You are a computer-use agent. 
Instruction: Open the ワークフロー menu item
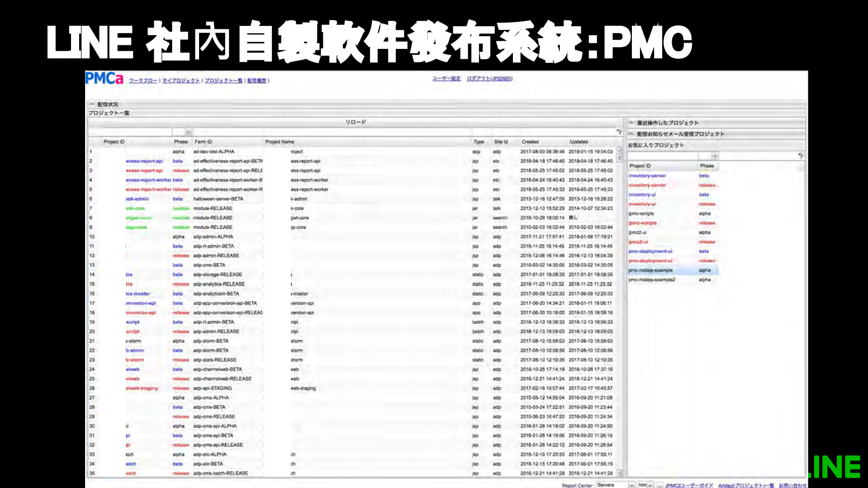point(143,80)
